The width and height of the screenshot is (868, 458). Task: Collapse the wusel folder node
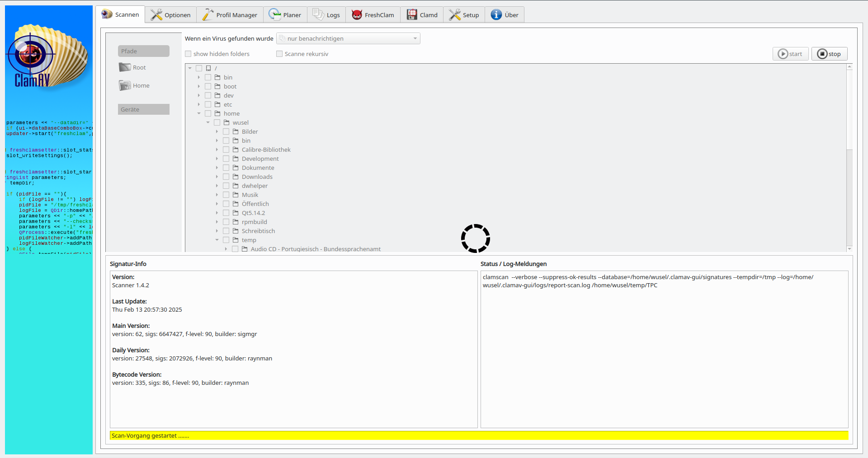point(208,122)
